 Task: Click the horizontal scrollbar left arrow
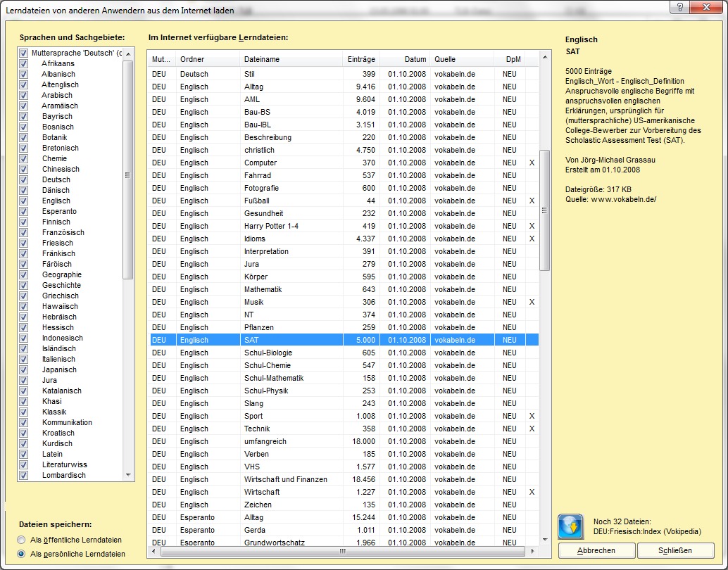pos(153,552)
